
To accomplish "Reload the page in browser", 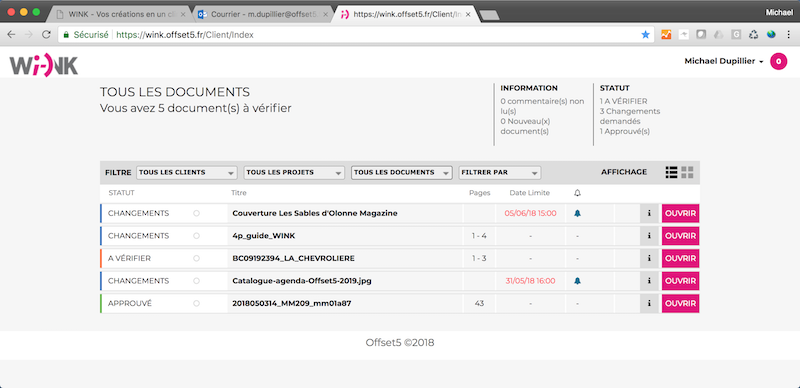I will (x=46, y=35).
